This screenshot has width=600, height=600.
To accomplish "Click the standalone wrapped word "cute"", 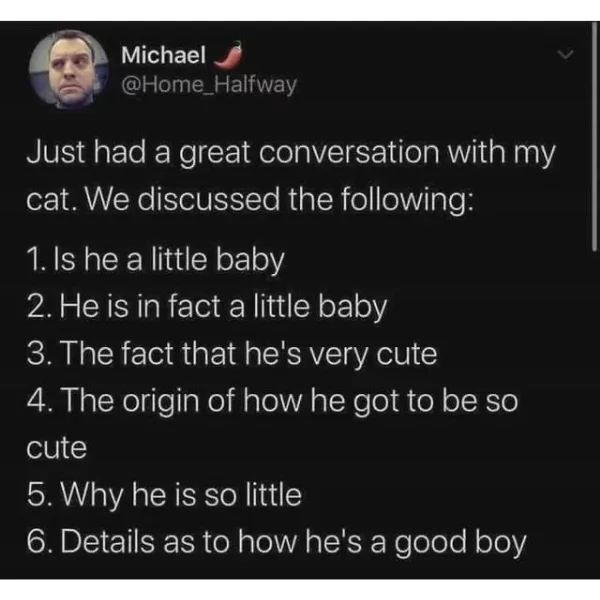I will tap(56, 448).
